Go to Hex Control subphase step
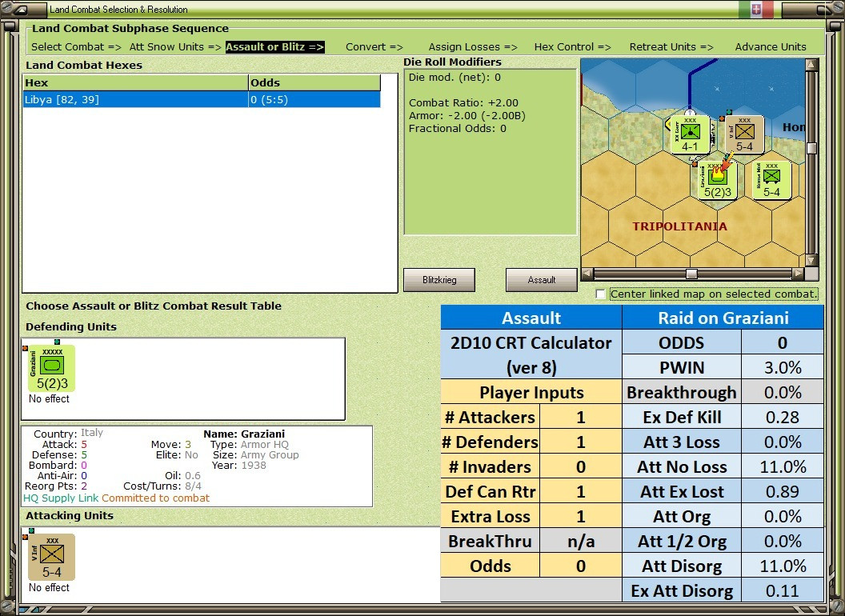This screenshot has width=845, height=616. coord(572,47)
